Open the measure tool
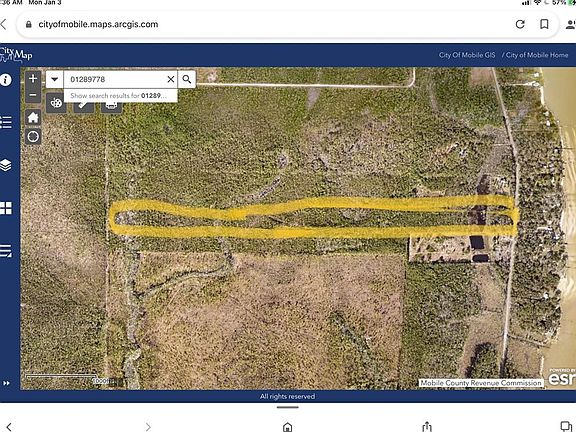This screenshot has height=432, width=576. (84, 105)
